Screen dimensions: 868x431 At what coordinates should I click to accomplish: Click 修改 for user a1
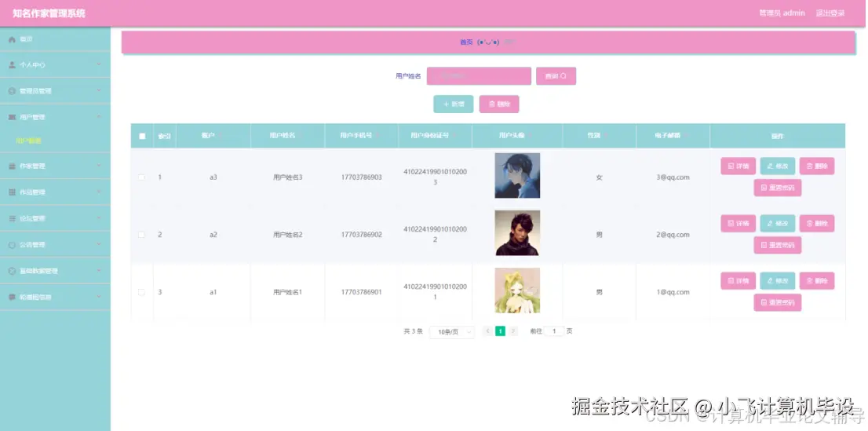click(x=777, y=281)
